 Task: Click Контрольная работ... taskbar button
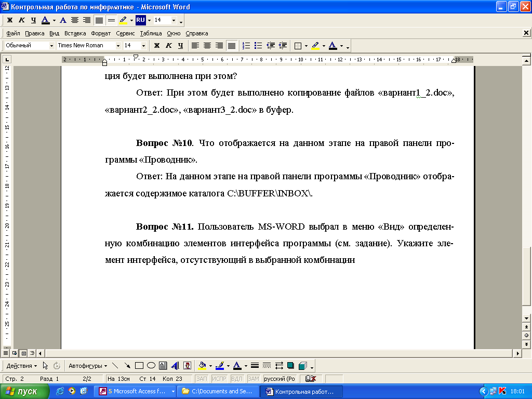(301, 391)
